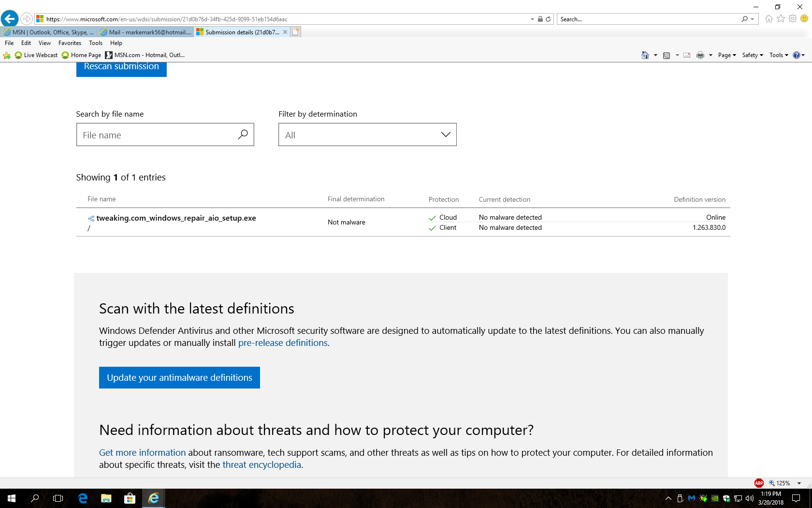The height and width of the screenshot is (508, 812).
Task: Switch to the MSN Outlook tab
Action: [x=49, y=32]
